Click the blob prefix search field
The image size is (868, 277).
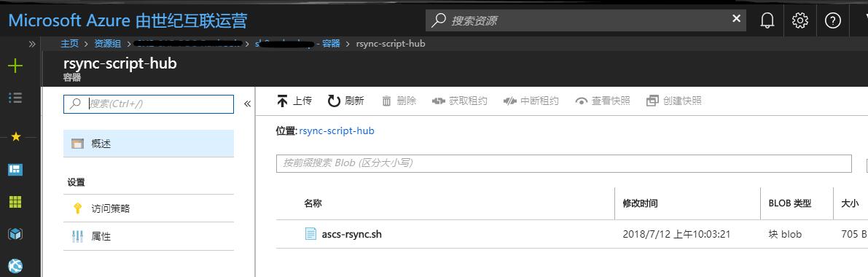point(563,163)
